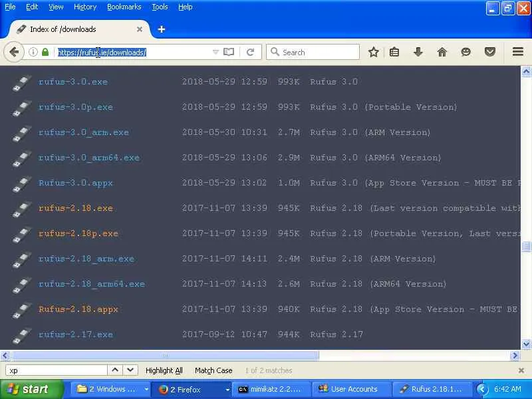Image resolution: width=532 pixels, height=399 pixels.
Task: Open the Windows start button
Action: 31,389
